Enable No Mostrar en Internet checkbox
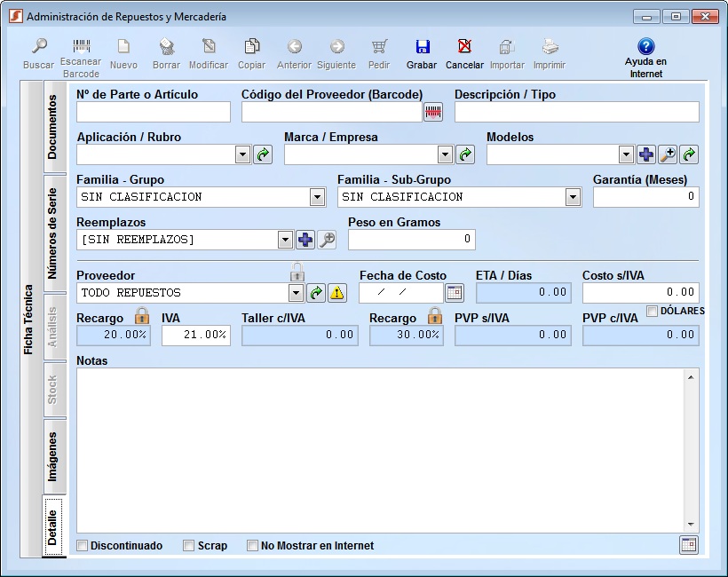The image size is (728, 577). coord(252,545)
